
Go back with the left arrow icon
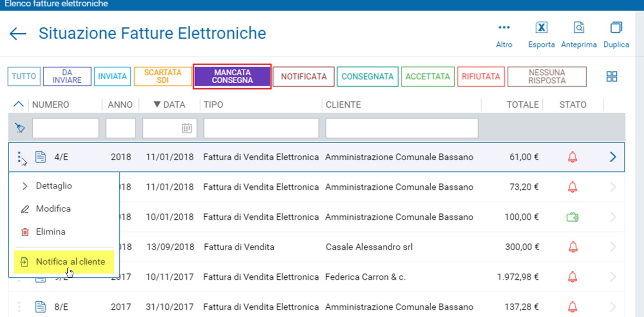click(x=18, y=34)
